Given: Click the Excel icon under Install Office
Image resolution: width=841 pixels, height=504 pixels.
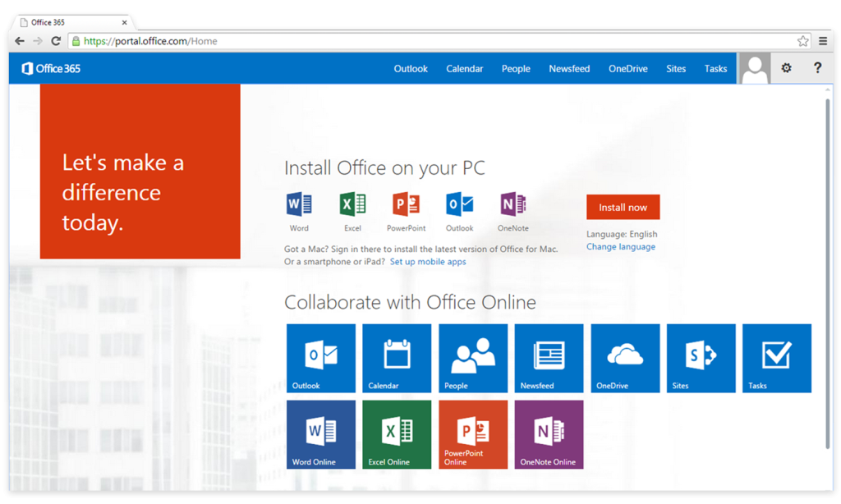Looking at the screenshot, I should [352, 204].
